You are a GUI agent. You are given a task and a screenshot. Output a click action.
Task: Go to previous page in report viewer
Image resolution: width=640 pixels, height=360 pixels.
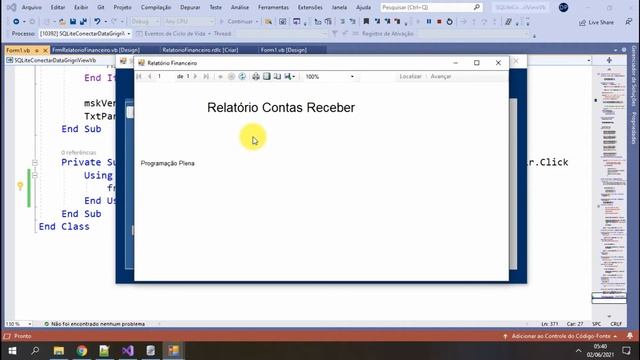[x=149, y=76]
